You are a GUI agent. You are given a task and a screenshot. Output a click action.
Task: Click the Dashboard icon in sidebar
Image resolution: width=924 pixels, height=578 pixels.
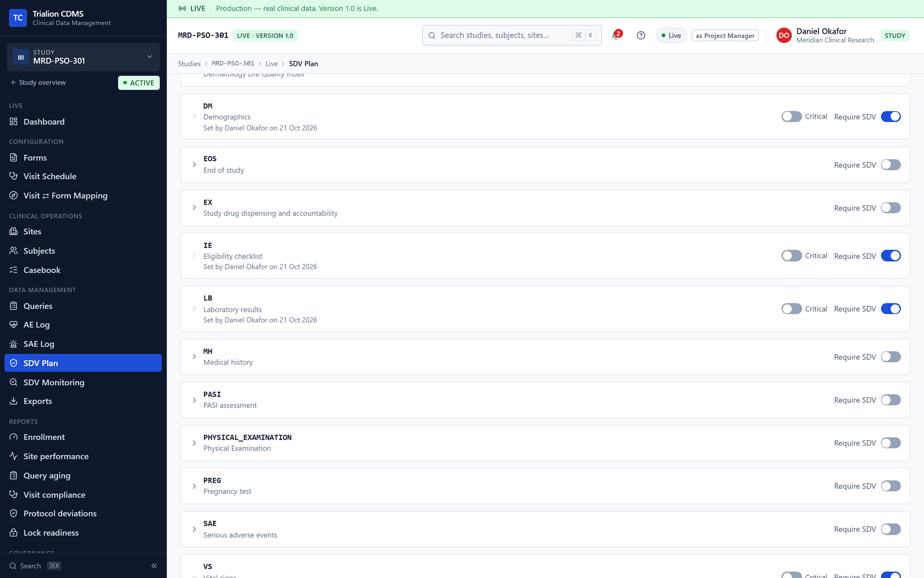[13, 121]
